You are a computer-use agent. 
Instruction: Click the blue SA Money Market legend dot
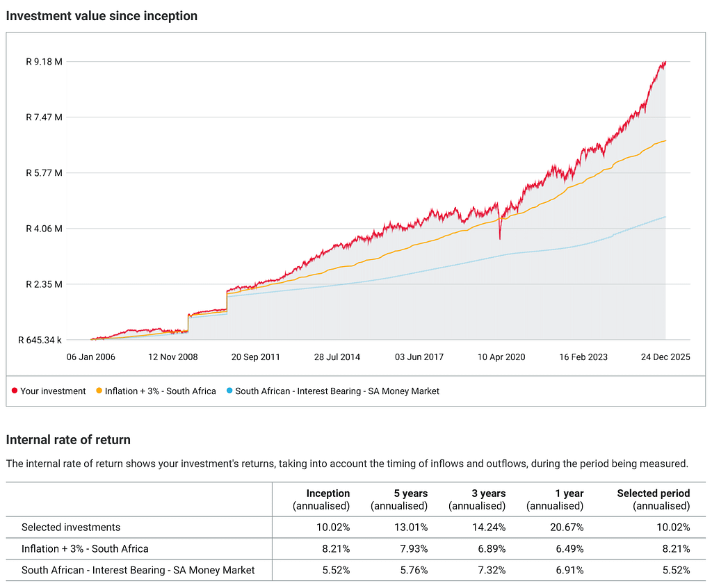[229, 391]
